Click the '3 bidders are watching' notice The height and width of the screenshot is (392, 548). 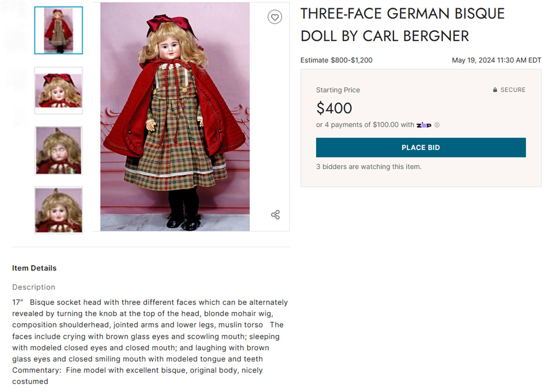(x=369, y=167)
